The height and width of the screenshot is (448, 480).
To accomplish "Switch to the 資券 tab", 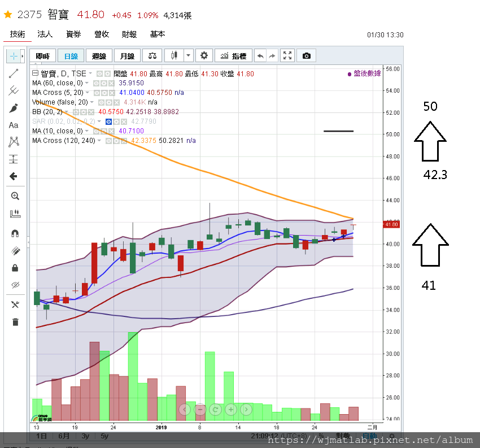I will 73,34.
